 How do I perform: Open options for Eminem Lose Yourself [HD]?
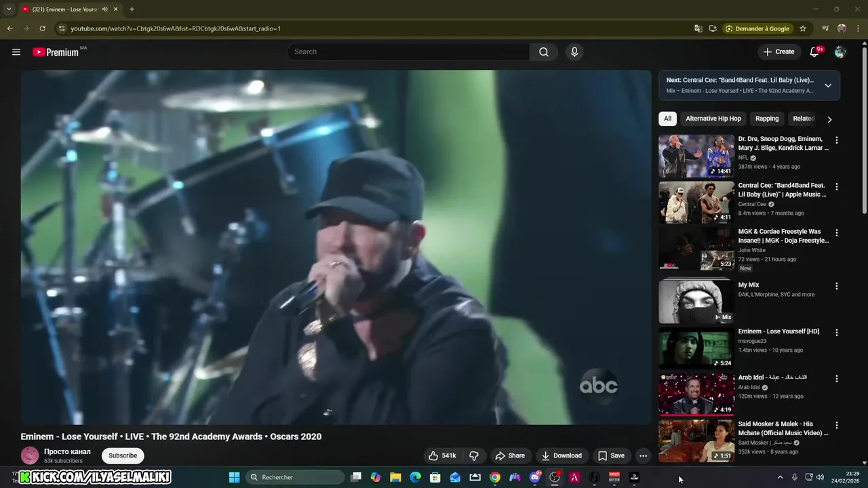pos(836,333)
